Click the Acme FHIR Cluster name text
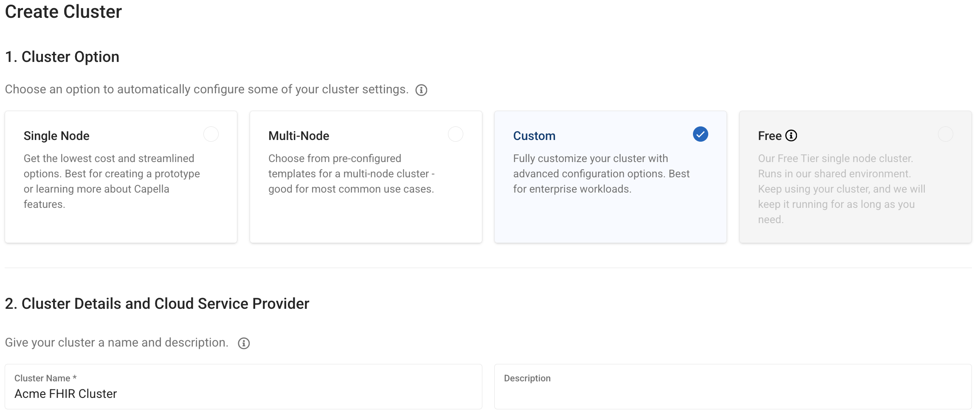 [x=65, y=394]
